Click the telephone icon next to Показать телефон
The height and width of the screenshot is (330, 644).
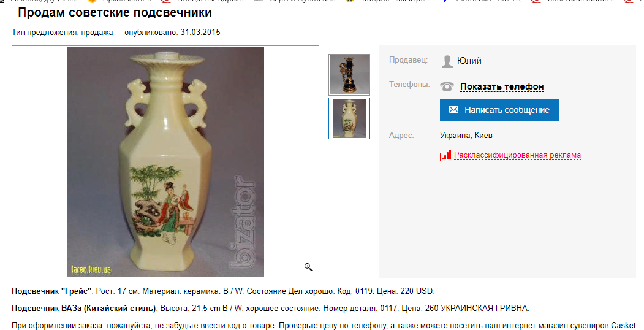tap(447, 86)
